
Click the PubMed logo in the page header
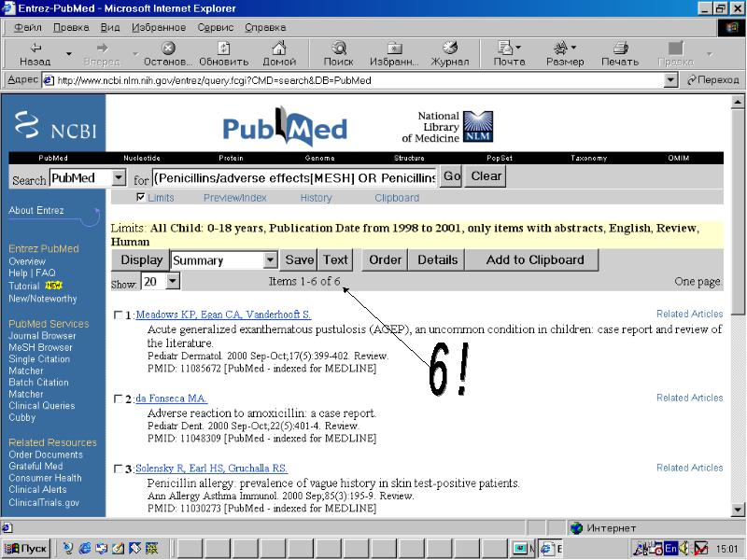[285, 127]
